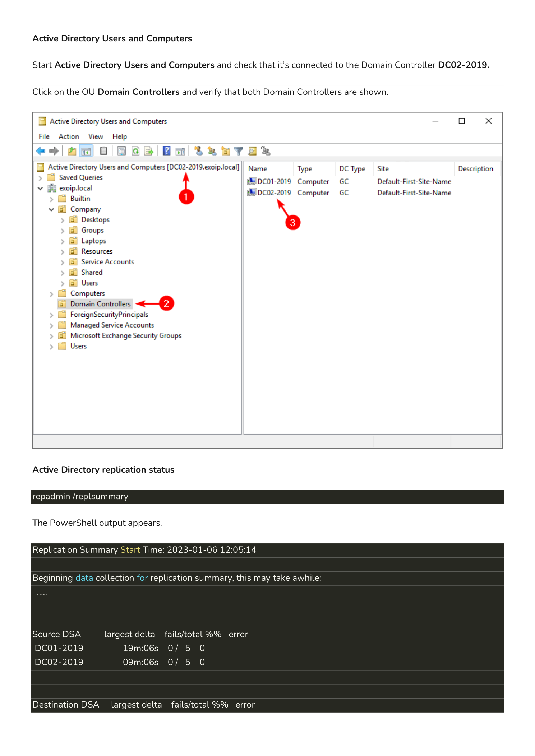The height and width of the screenshot is (756, 535).
Task: Click the Filter funnel toolbar icon
Action: [x=239, y=151]
